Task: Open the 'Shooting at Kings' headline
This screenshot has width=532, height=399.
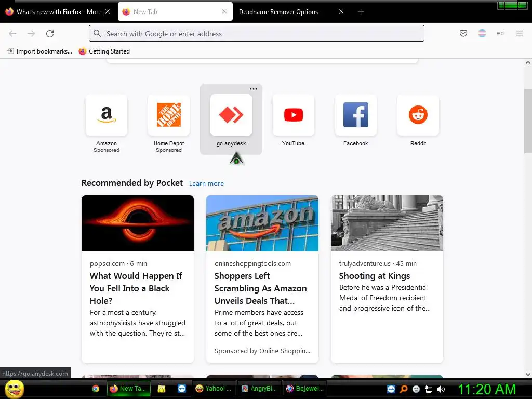Action: click(375, 276)
